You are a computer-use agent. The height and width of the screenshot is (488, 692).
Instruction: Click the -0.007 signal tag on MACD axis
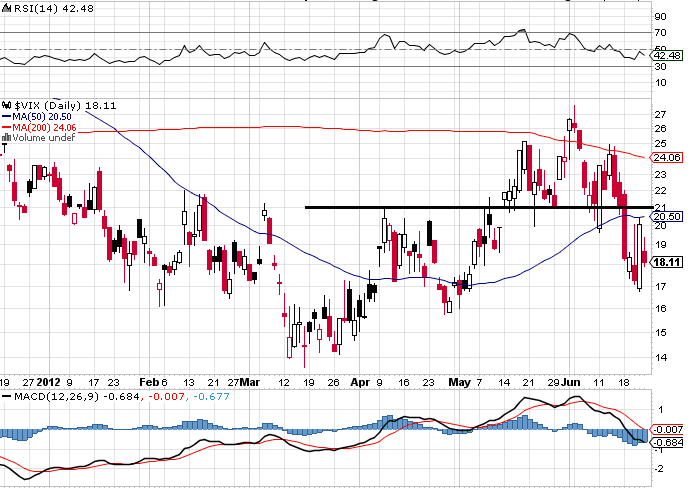(x=667, y=429)
